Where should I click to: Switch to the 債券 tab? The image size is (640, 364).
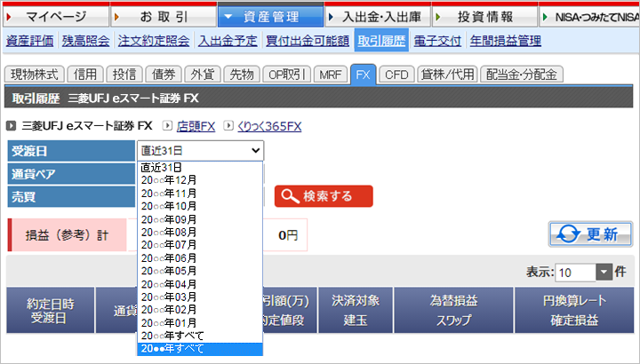[x=164, y=75]
